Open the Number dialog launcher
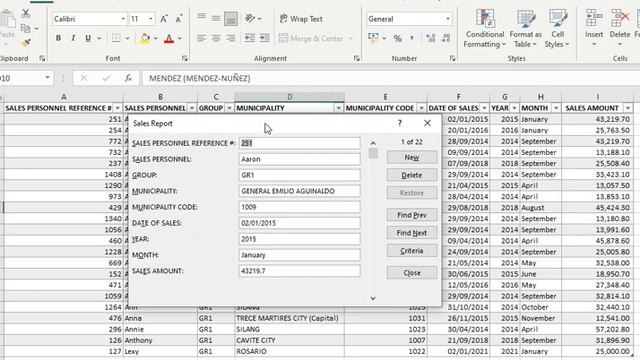Viewport: 640px width, 360px height. [452, 59]
